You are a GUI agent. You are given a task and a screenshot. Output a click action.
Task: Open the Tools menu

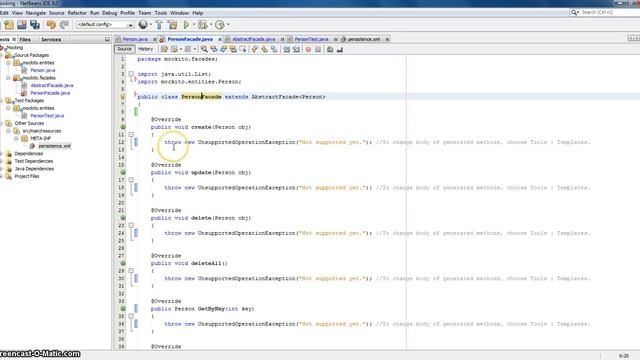[x=161, y=13]
